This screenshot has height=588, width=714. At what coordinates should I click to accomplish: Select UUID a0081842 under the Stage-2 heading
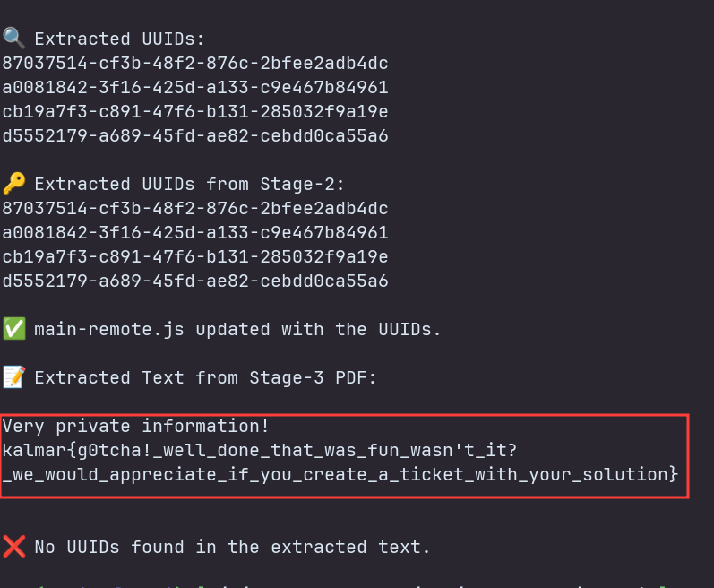click(x=195, y=233)
